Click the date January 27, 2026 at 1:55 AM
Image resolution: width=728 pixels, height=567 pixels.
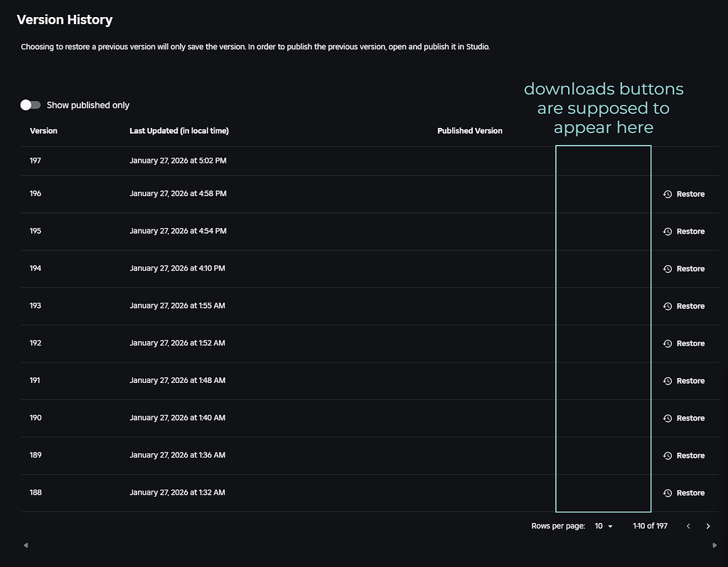coord(177,306)
